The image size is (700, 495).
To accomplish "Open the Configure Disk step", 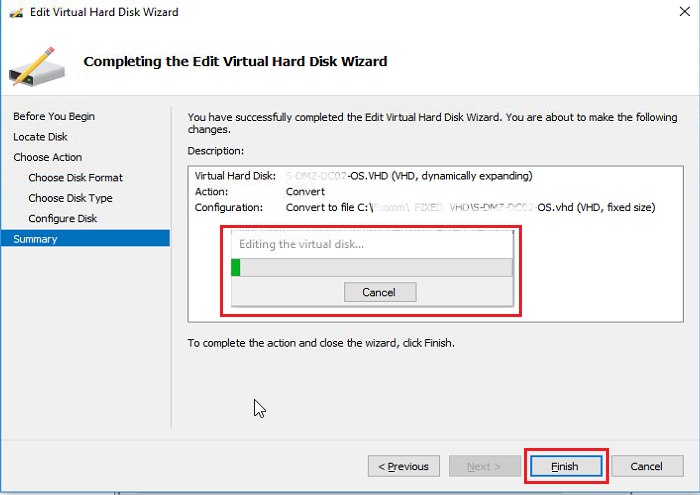I will (x=62, y=218).
